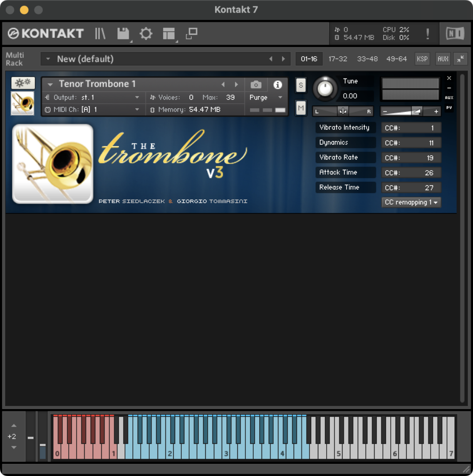Minimize instrument header with minus icon
The image size is (473, 476).
[x=449, y=88]
